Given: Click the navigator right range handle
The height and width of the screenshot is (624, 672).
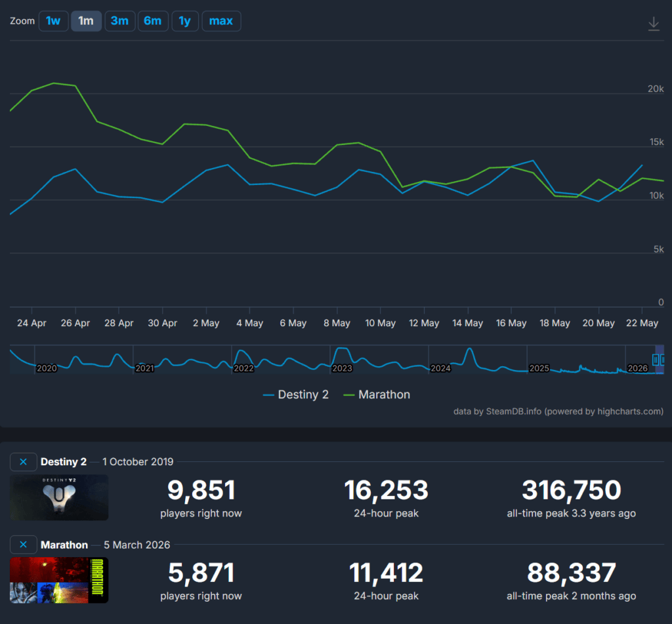Looking at the screenshot, I should pyautogui.click(x=663, y=360).
